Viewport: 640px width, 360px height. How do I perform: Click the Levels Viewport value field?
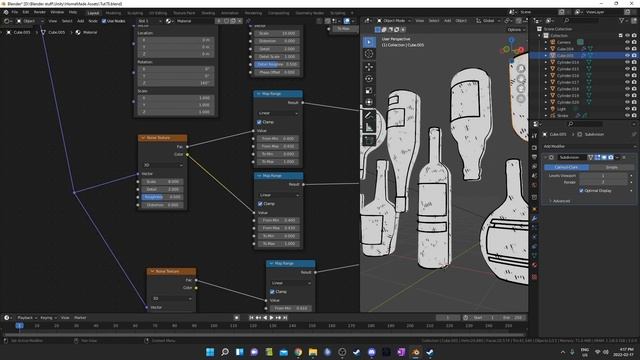603,176
